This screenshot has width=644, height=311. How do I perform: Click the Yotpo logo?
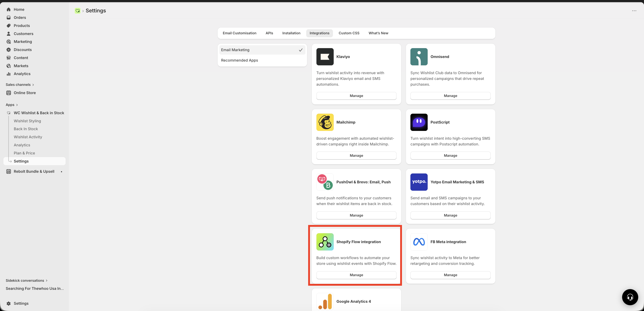click(x=419, y=182)
